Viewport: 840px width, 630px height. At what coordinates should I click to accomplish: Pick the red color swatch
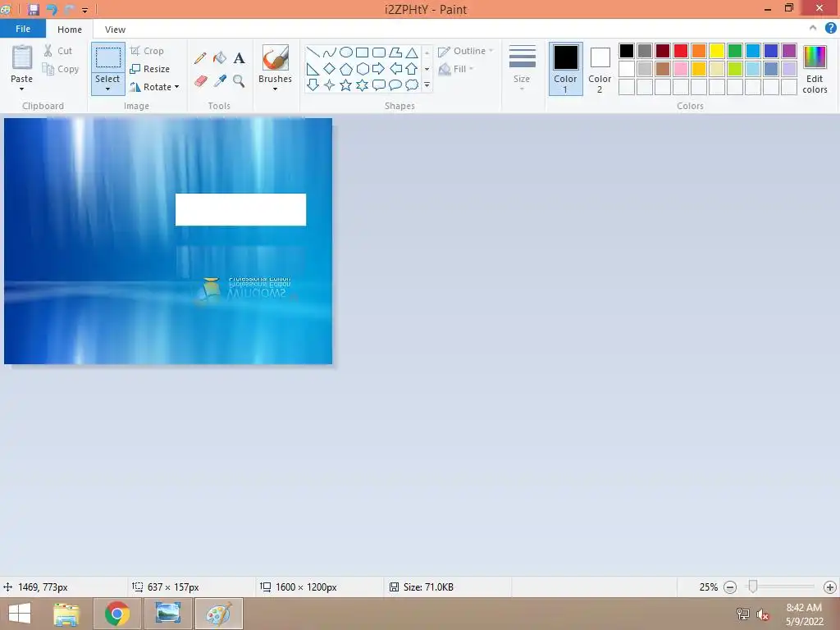click(x=680, y=51)
